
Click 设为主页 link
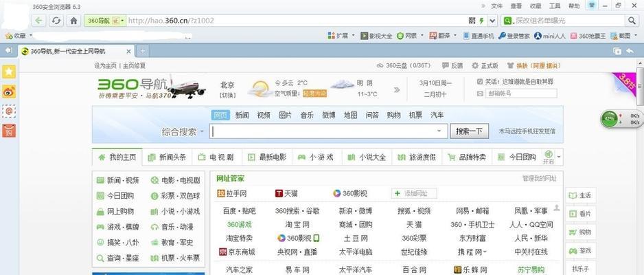[105, 65]
